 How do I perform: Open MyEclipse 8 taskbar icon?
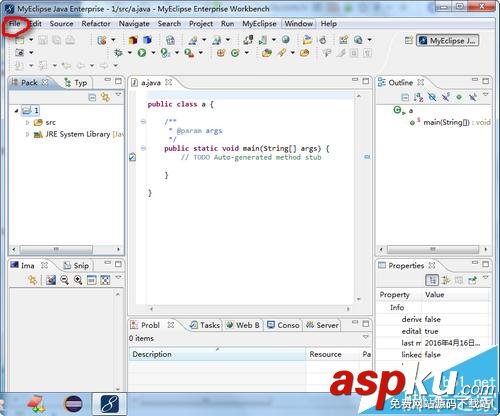click(110, 403)
